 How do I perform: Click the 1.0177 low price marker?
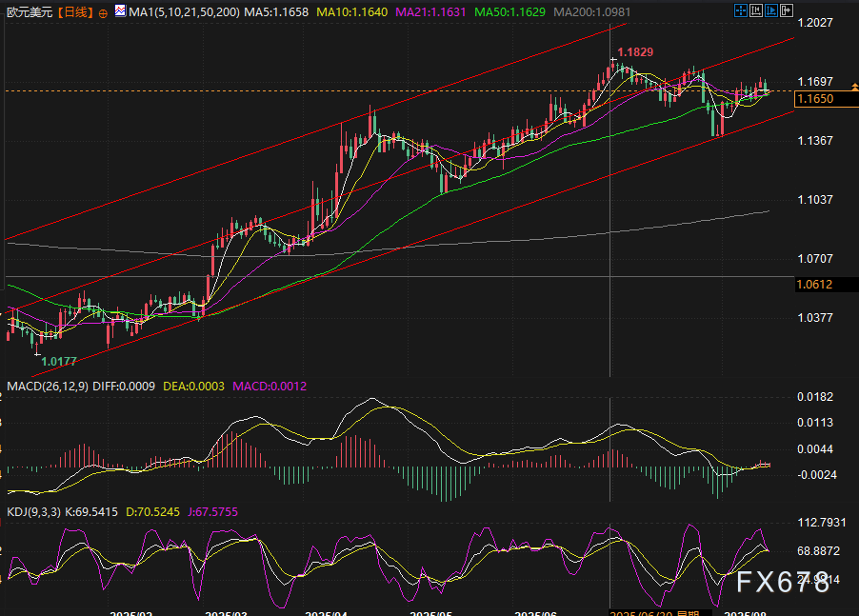(x=59, y=361)
